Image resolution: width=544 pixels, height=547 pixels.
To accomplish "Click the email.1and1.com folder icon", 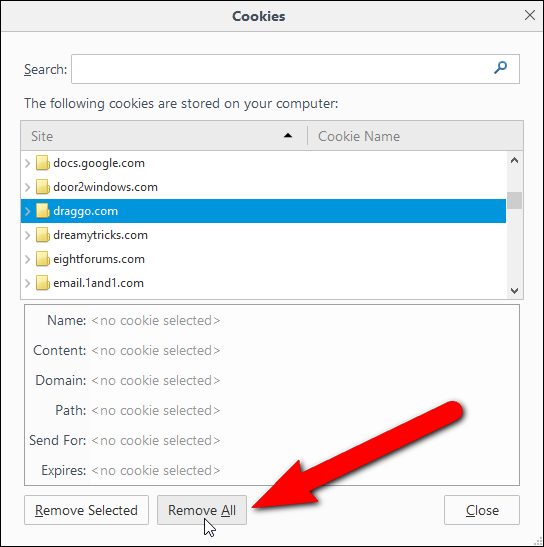I will point(43,283).
